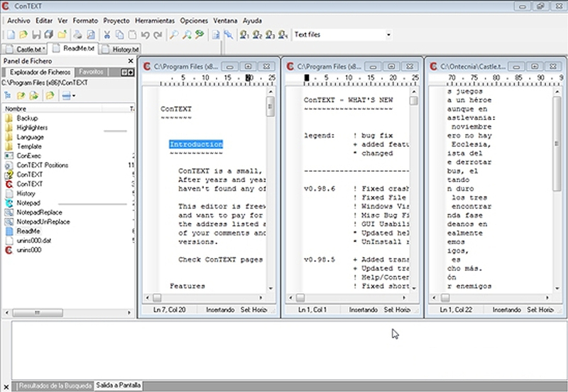Paste from clipboard toolbar icon
Viewport: 568px width, 392px height.
tap(133, 35)
